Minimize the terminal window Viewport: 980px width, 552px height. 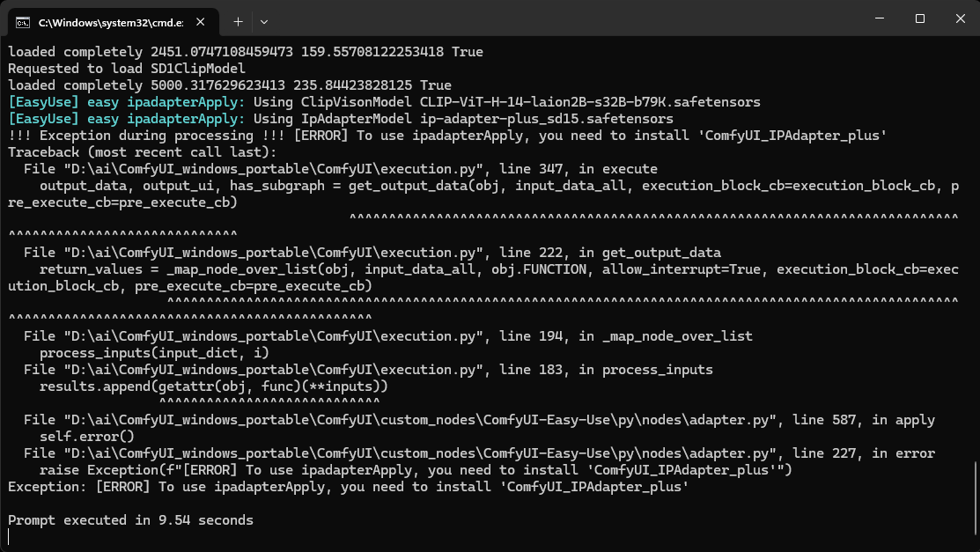click(x=878, y=18)
